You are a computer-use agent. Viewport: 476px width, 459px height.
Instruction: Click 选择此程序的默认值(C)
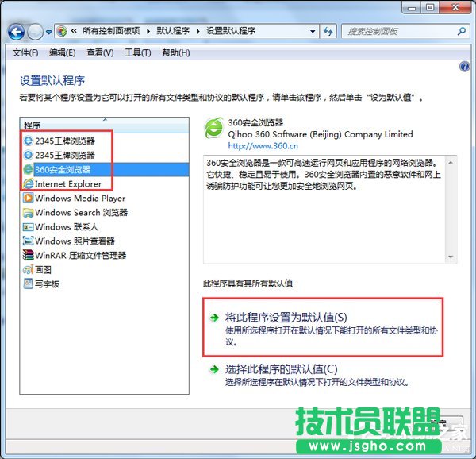(x=281, y=369)
